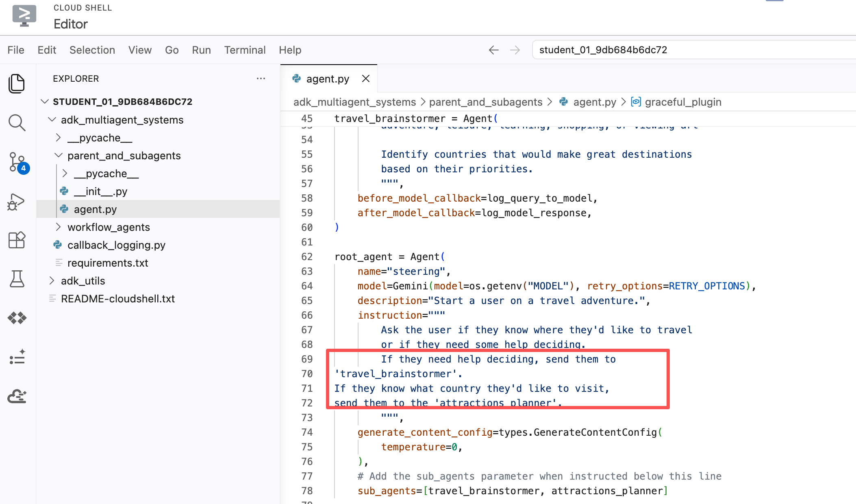Image resolution: width=856 pixels, height=504 pixels.
Task: Open the View menu
Action: click(x=140, y=50)
